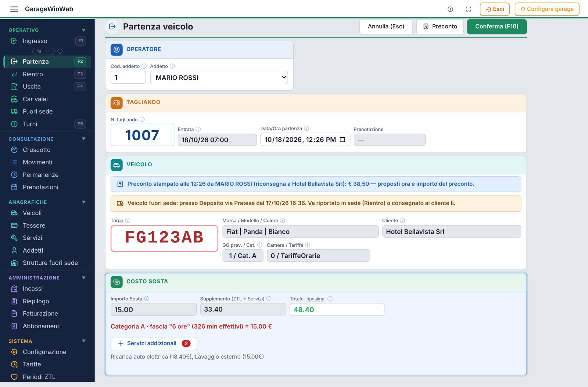Click info icon next to Cod. addetto
Image resolution: width=588 pixels, height=387 pixels.
[x=144, y=66]
